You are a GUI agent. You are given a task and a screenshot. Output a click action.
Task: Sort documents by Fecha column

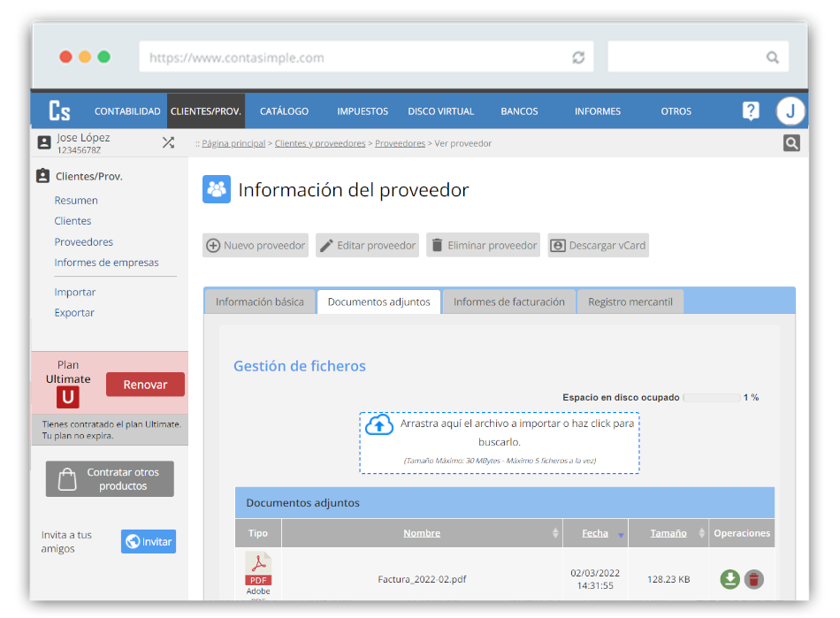point(595,533)
